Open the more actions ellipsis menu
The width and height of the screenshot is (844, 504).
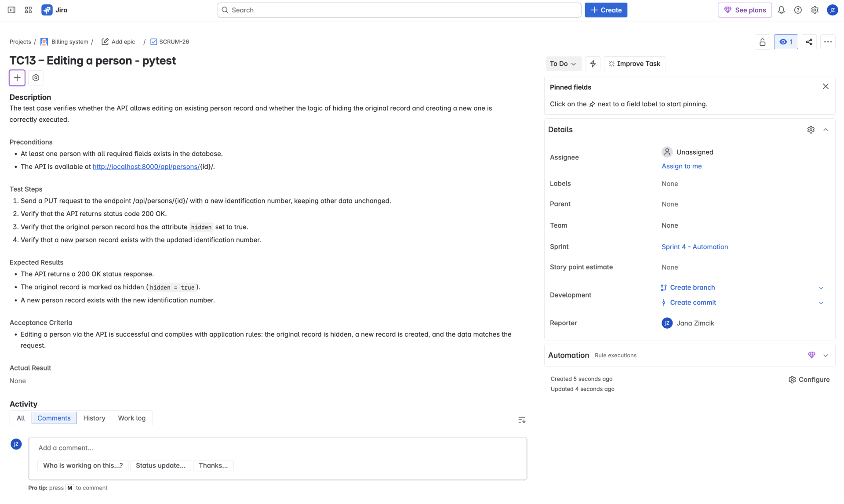828,42
